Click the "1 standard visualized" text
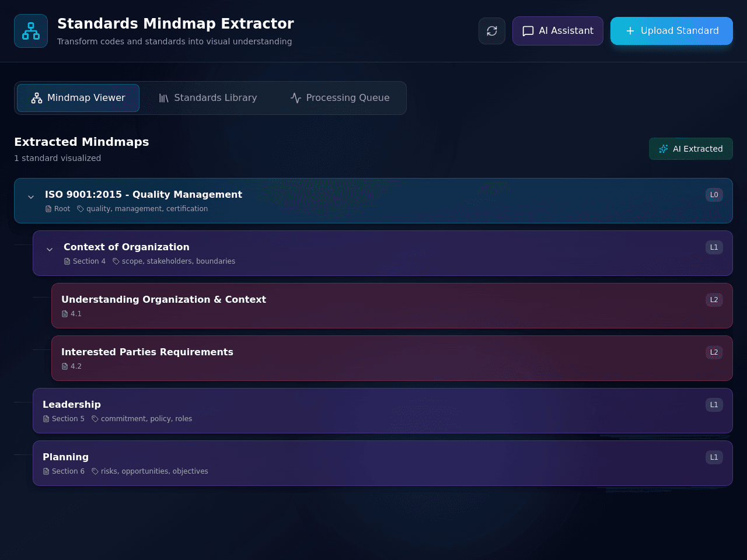Image resolution: width=747 pixels, height=560 pixels. [58, 158]
